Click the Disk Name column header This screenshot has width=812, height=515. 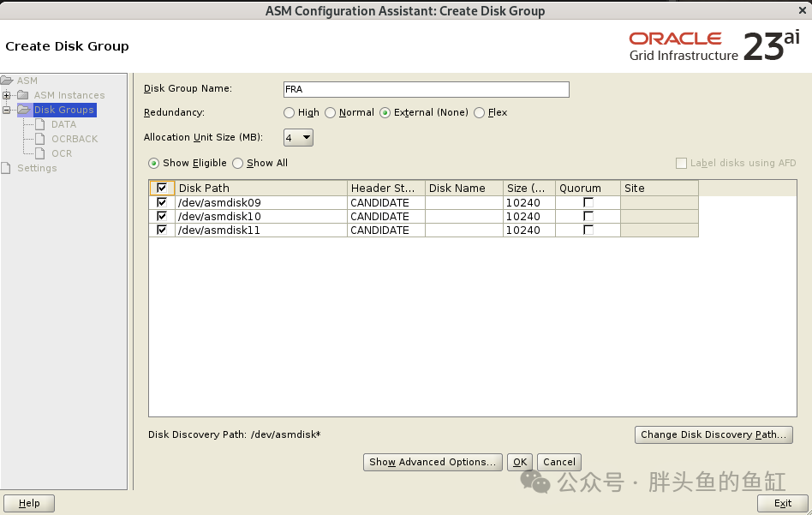coord(464,188)
